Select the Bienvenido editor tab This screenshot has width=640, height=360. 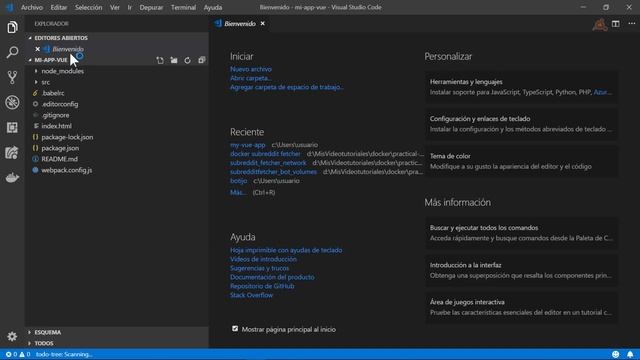(x=240, y=24)
